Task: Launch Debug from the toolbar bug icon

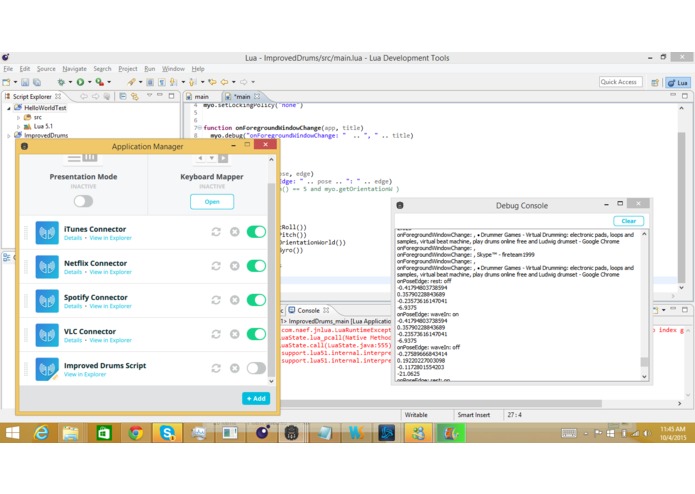Action: [61, 82]
